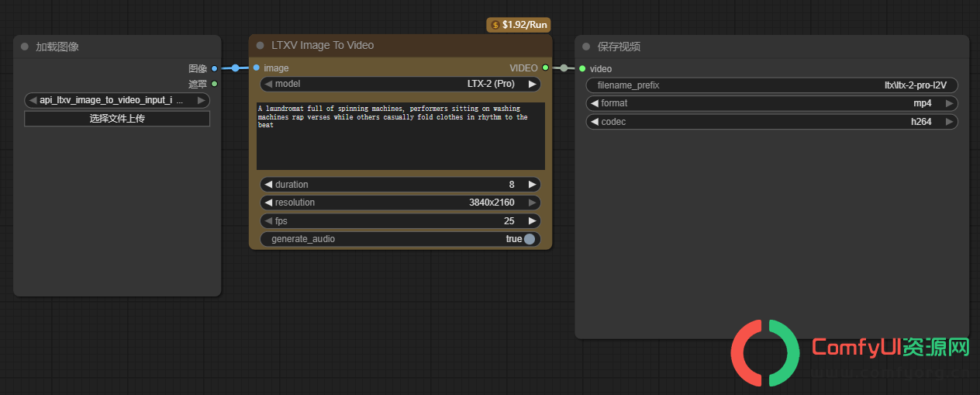Click the $1.92/Run price badge

tap(519, 25)
